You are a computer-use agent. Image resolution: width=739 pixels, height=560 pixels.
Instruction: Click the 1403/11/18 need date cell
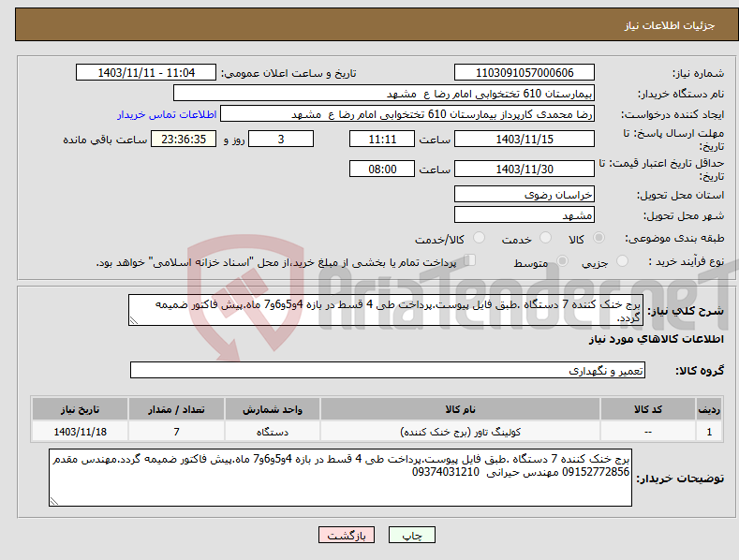[x=80, y=432]
